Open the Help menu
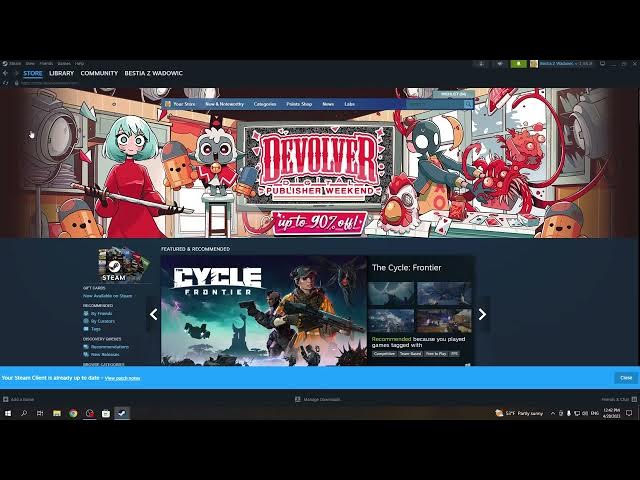The image size is (640, 480). click(80, 64)
